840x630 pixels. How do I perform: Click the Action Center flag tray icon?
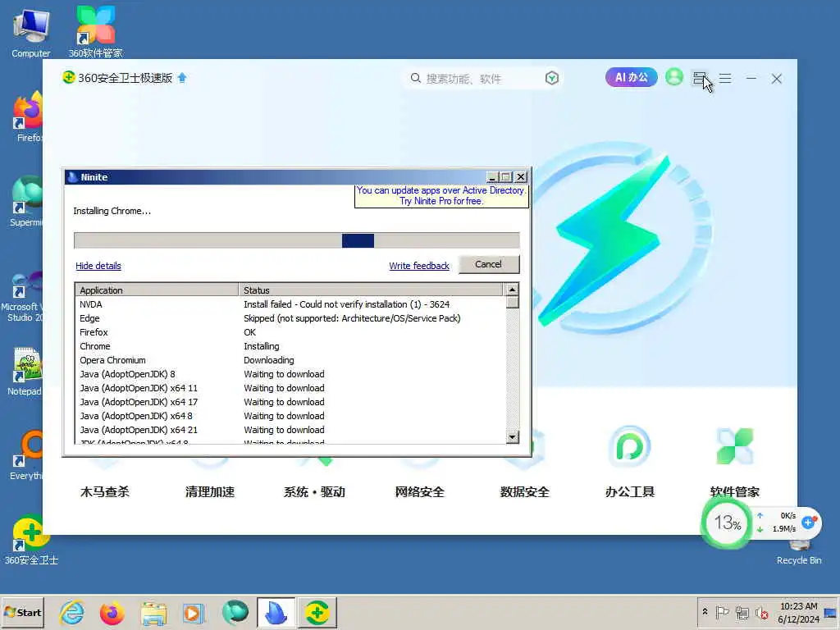pos(722,612)
